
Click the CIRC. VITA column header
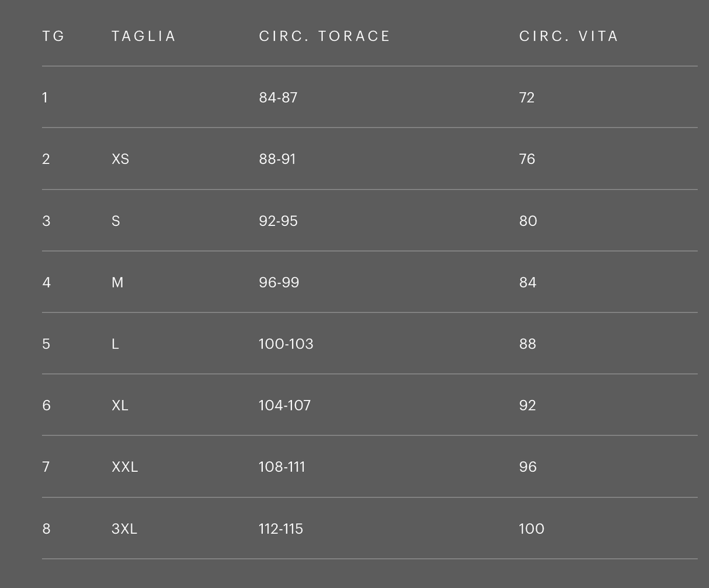(x=569, y=36)
